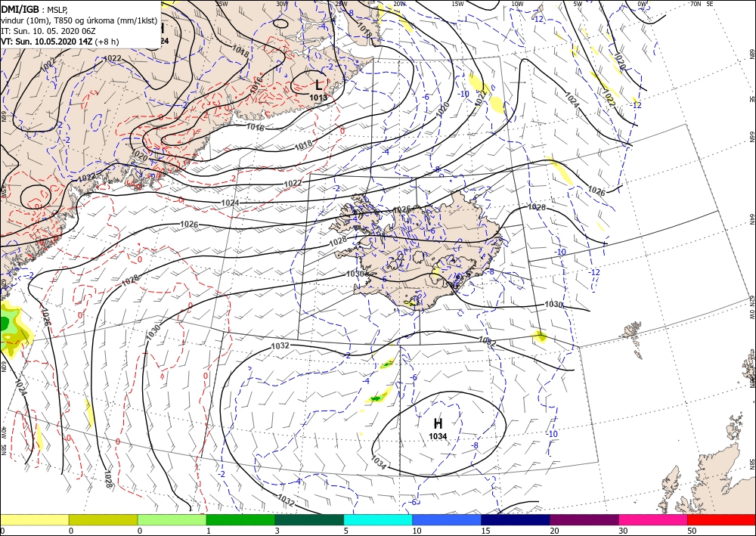
Task: Select the pink swatch between 30 and 50
Action: click(x=653, y=519)
